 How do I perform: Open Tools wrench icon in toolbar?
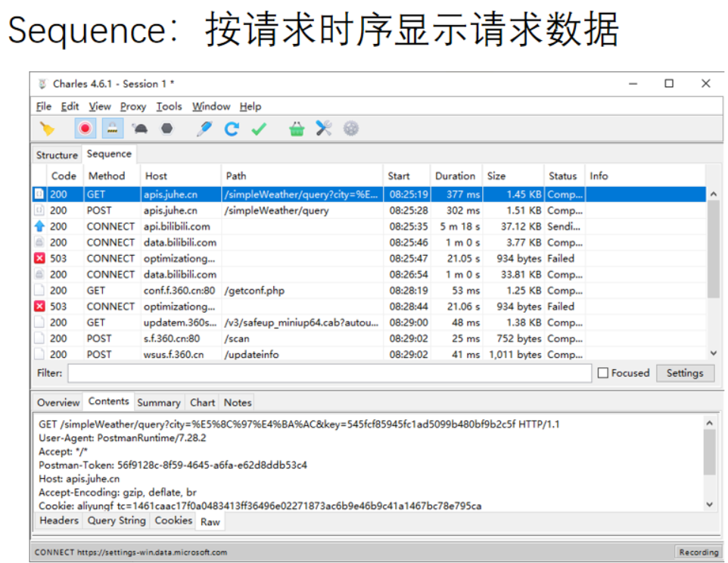coord(324,128)
